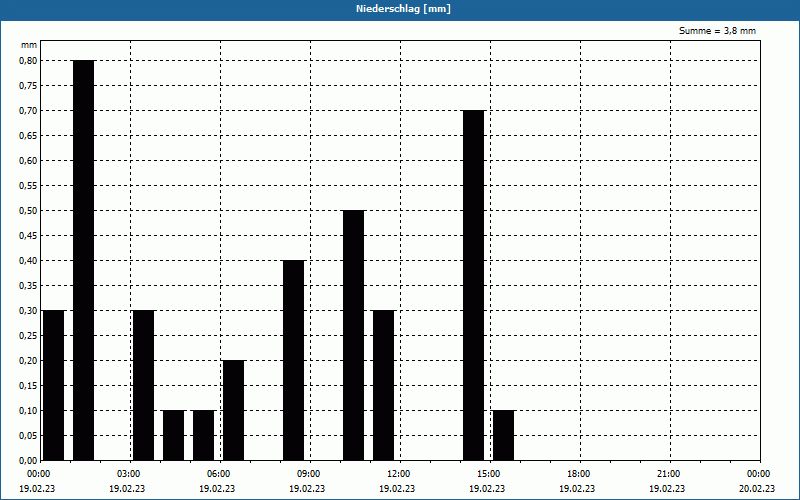Click the 0,05 y-axis value
This screenshot has width=800, height=500.
28,435
